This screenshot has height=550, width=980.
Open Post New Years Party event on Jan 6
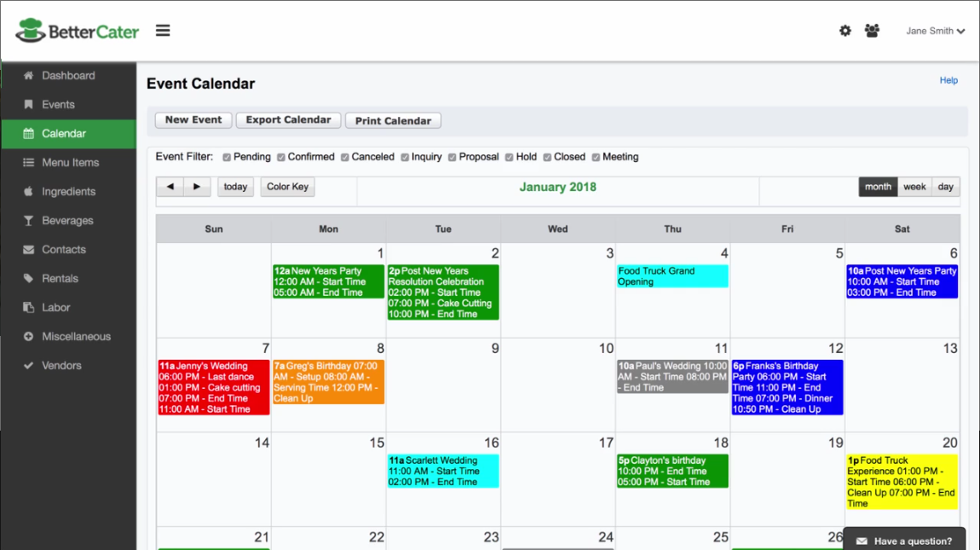(x=902, y=281)
